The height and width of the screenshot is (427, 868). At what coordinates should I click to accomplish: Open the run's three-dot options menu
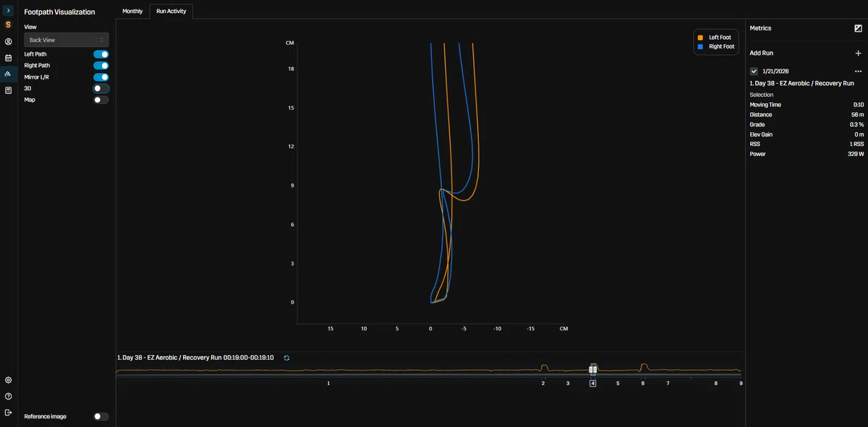(858, 72)
